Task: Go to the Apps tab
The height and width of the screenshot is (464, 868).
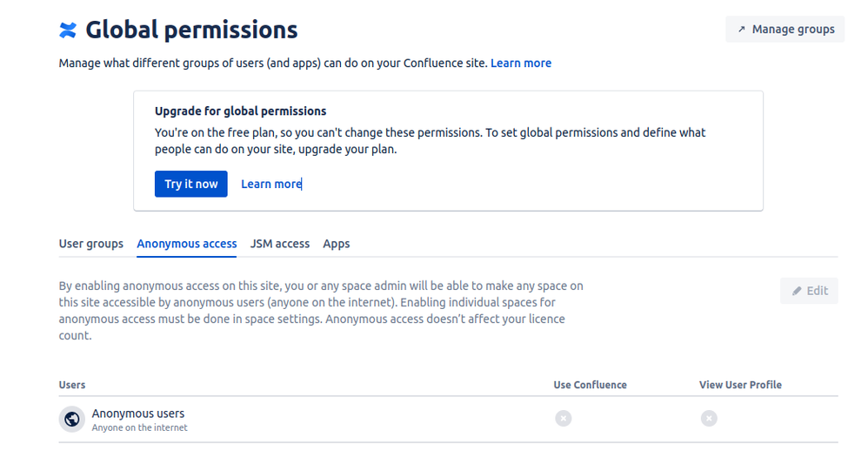Action: [x=337, y=244]
